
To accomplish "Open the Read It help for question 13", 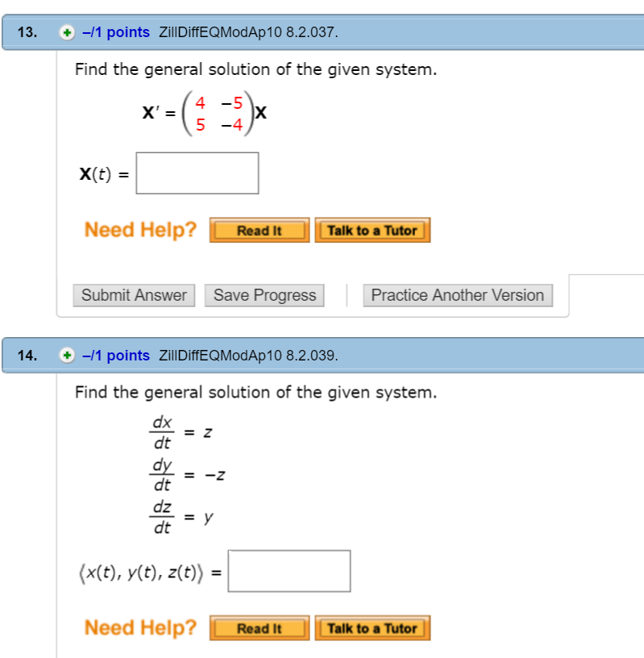I will 259,230.
